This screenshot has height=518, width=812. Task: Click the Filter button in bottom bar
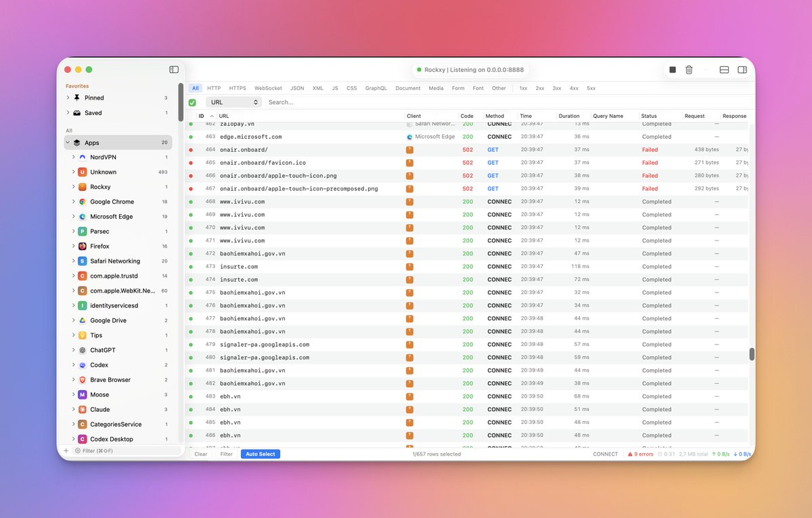pos(227,454)
